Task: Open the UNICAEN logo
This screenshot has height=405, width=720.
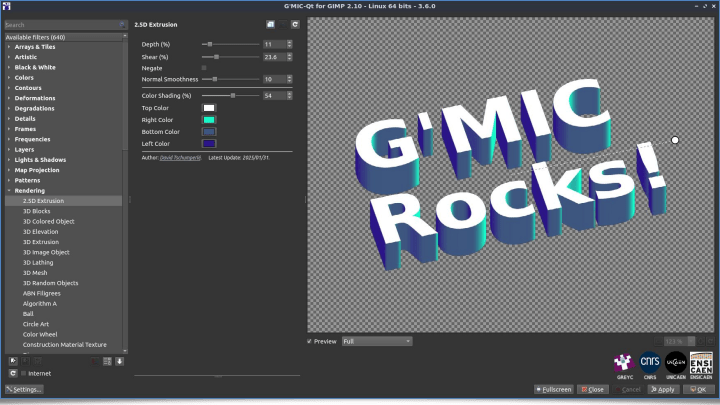Action: click(x=675, y=362)
